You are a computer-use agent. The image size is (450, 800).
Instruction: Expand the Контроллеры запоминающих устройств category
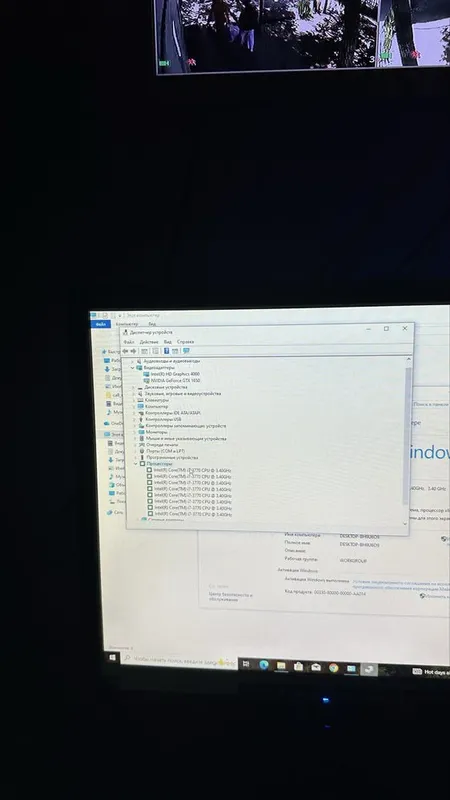click(135, 426)
